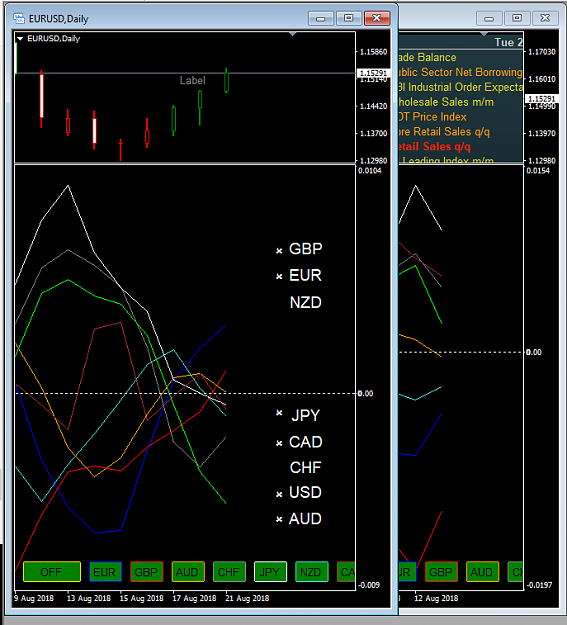Screen dimensions: 567x625
Task: Close the background chart window
Action: 545,18
